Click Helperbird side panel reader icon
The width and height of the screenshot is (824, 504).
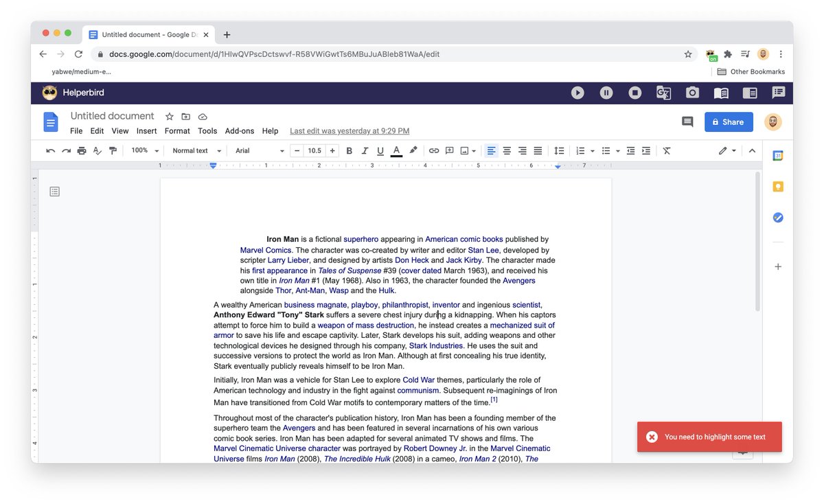pyautogui.click(x=750, y=93)
